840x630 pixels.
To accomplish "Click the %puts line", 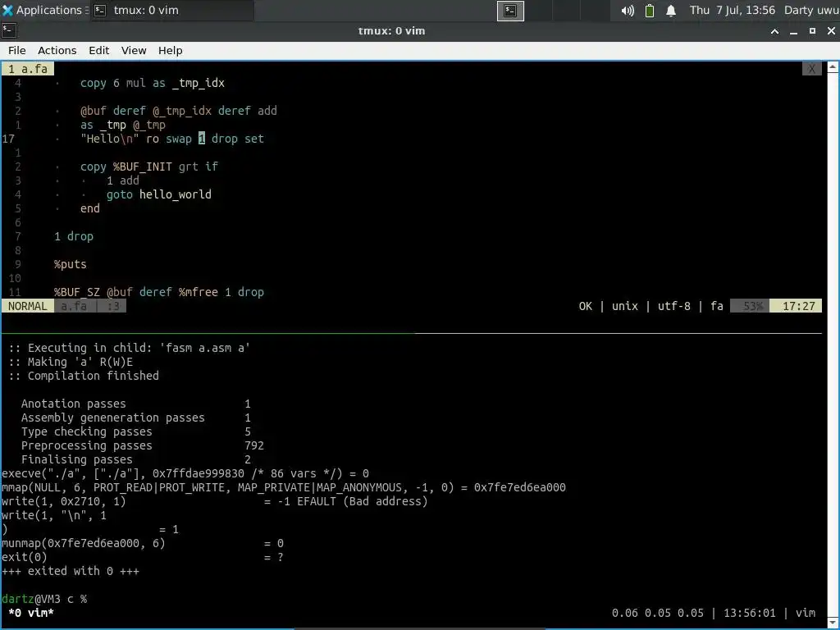I will pos(71,264).
